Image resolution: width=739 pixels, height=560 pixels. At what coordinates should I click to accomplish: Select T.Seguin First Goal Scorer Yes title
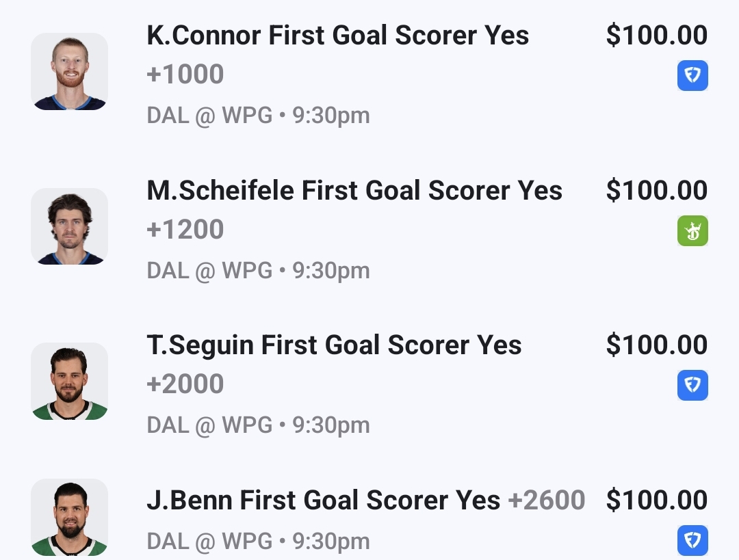[x=334, y=345]
